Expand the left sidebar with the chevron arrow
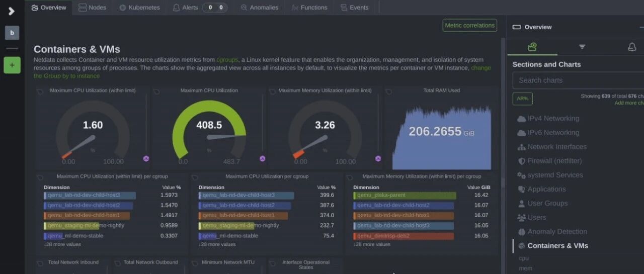Image resolution: width=644 pixels, height=274 pixels. 12,11
